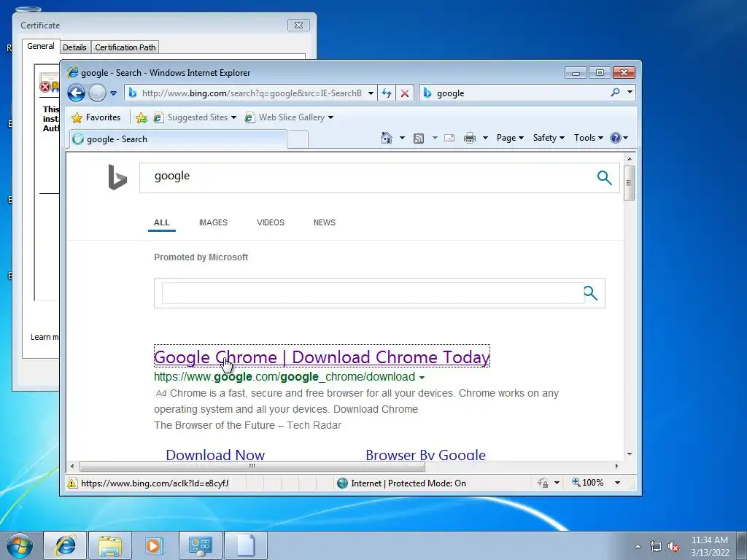Click the status bar privacy/security icon
The image size is (747, 560).
[543, 483]
